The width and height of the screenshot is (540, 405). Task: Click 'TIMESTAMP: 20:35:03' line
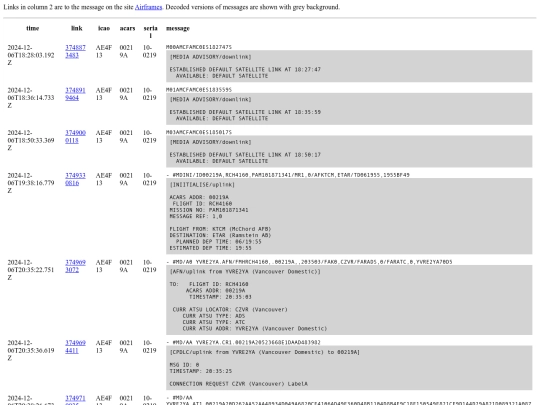(x=220, y=297)
